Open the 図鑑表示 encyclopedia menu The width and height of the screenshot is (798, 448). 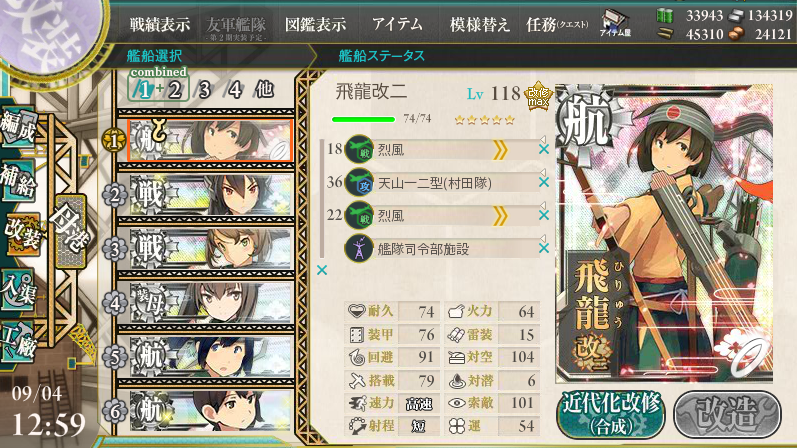(315, 24)
